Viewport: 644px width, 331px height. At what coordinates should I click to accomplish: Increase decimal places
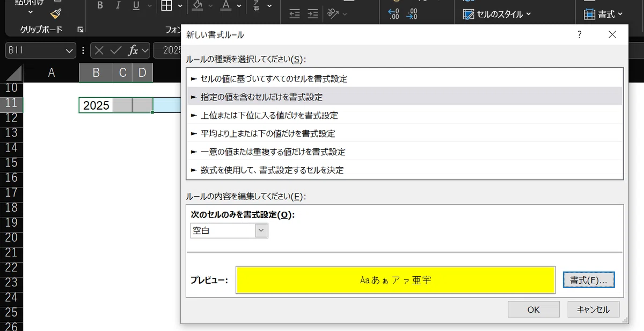click(393, 13)
